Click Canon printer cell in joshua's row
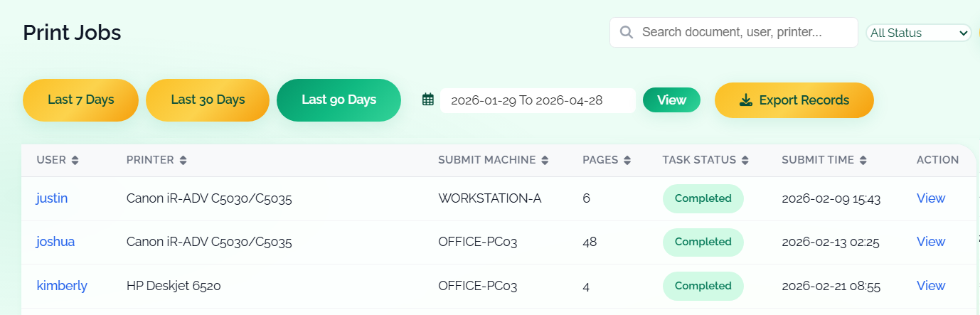This screenshot has height=315, width=980. click(209, 242)
